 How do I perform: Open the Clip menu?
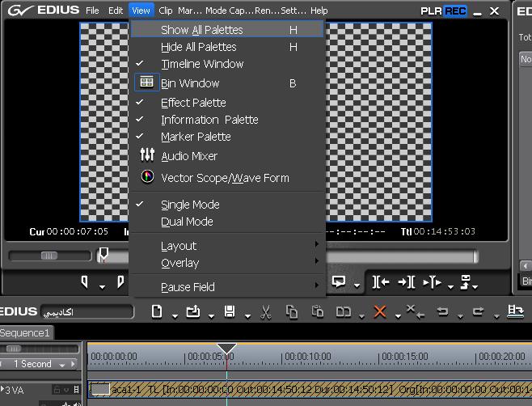[x=166, y=11]
